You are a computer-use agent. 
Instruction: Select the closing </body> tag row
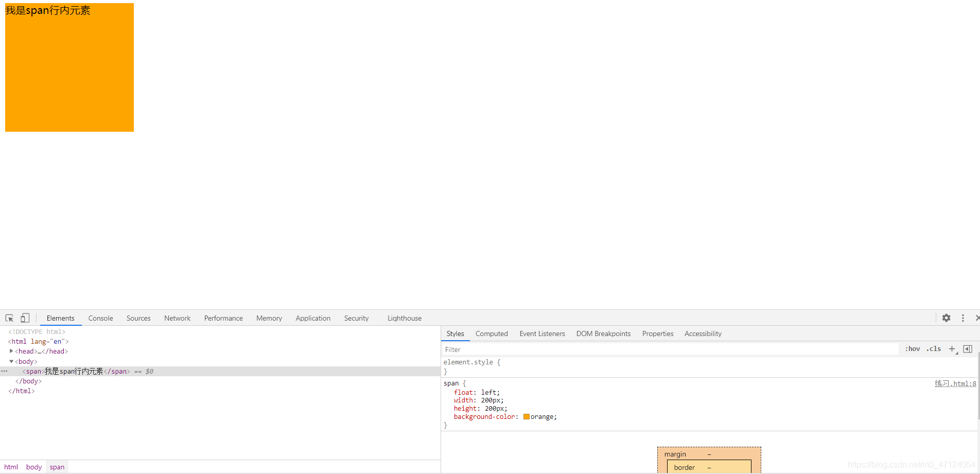point(28,381)
